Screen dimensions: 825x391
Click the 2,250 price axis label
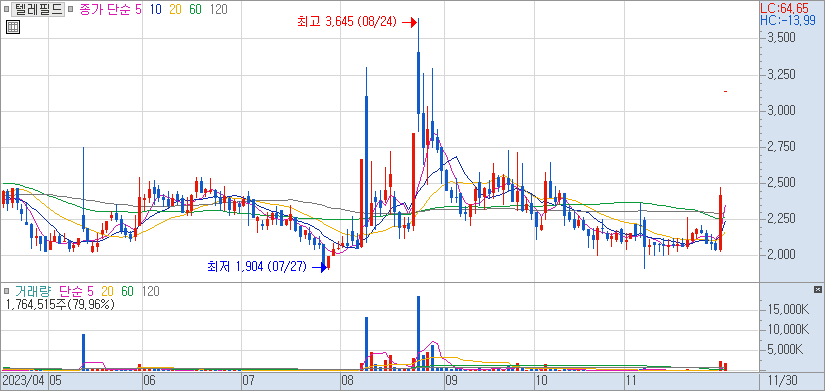[x=781, y=219]
